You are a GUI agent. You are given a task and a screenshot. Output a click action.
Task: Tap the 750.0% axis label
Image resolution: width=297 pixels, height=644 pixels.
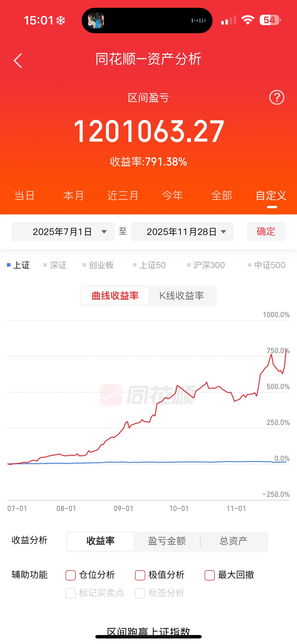[278, 351]
